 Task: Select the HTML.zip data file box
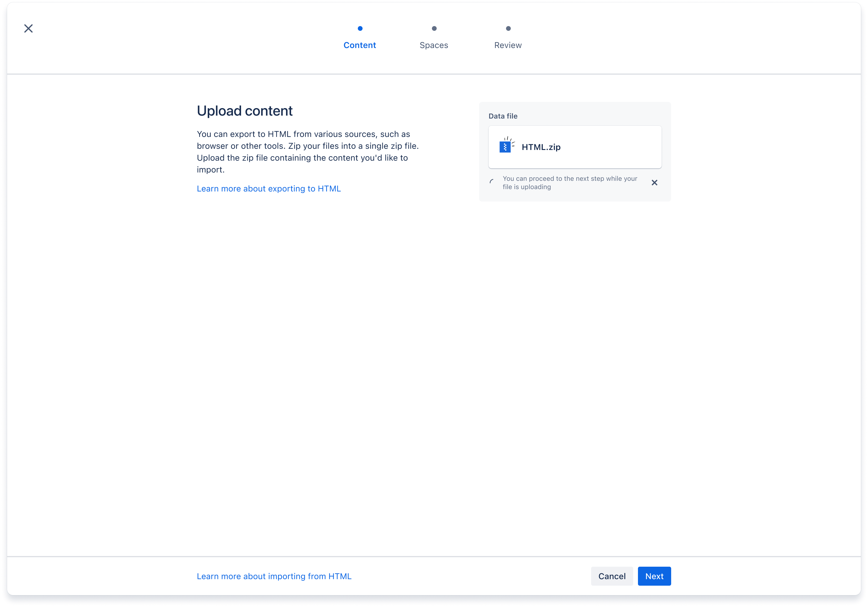click(x=575, y=147)
